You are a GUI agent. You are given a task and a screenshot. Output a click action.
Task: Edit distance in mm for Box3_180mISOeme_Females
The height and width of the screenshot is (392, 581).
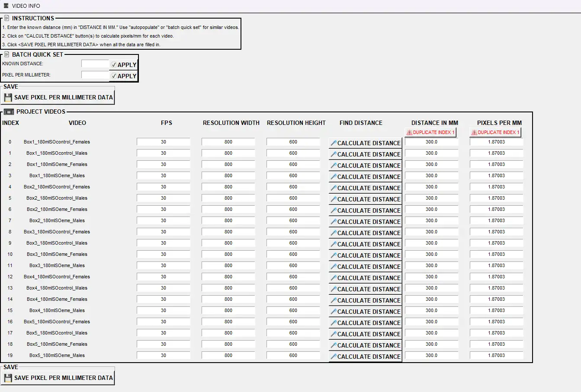[x=432, y=254]
